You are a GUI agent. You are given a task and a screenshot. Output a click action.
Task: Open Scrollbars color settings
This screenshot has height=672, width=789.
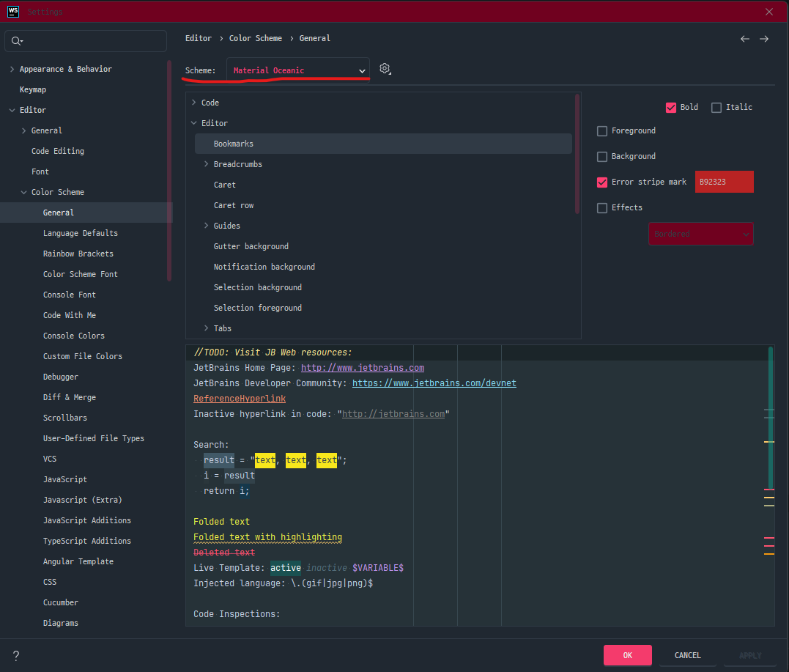(x=65, y=418)
